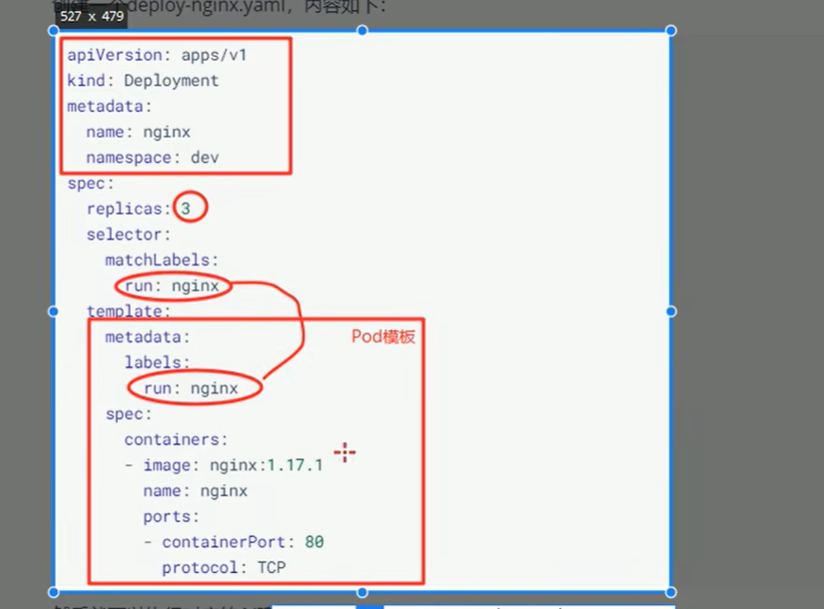Click the "protocol: TCP" line

(x=224, y=568)
